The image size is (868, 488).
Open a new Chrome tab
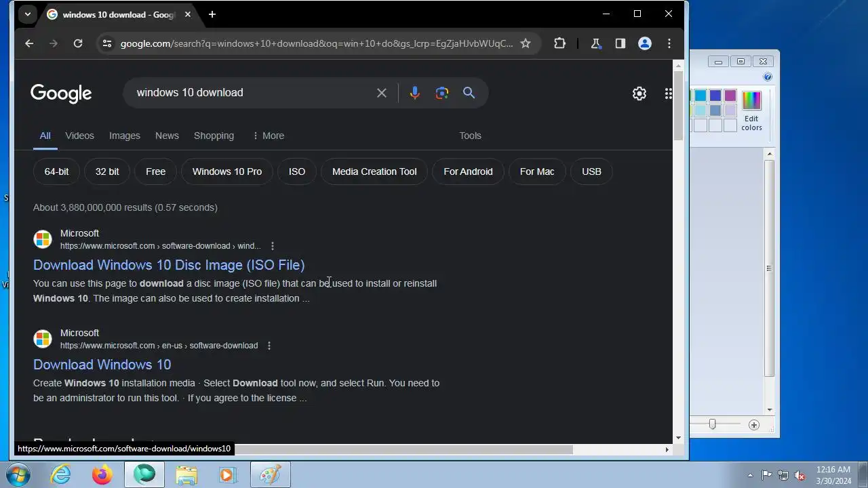pyautogui.click(x=212, y=14)
